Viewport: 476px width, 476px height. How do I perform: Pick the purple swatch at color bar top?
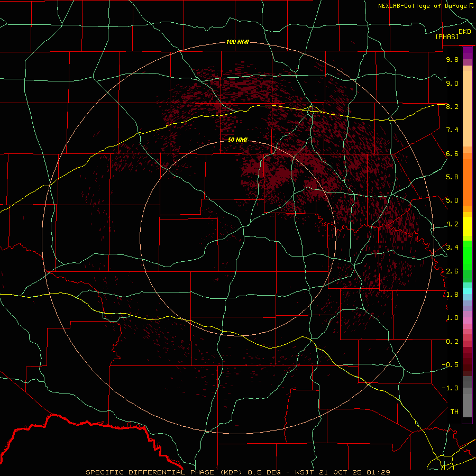click(467, 53)
